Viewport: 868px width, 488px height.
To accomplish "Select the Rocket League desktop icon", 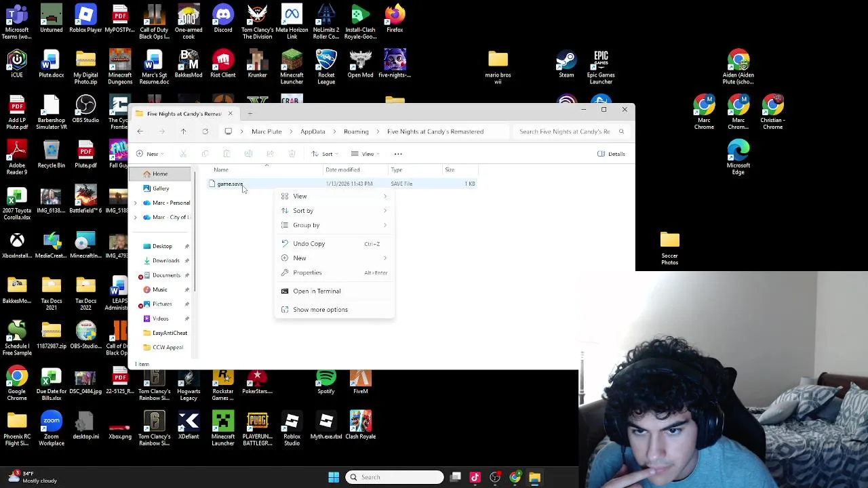I will (x=326, y=67).
